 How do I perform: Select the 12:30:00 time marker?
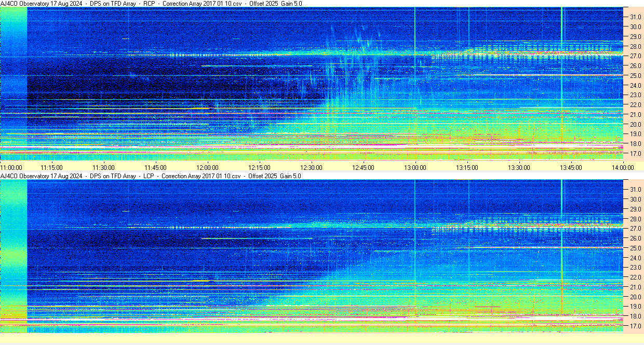pyautogui.click(x=311, y=167)
